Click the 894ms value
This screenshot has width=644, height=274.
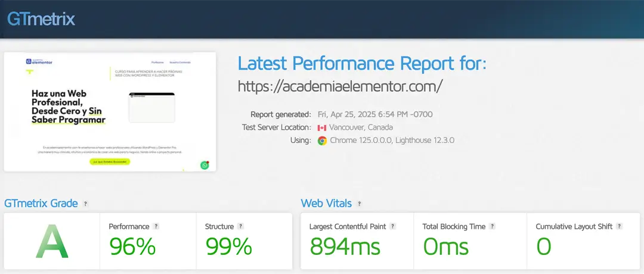(x=345, y=247)
